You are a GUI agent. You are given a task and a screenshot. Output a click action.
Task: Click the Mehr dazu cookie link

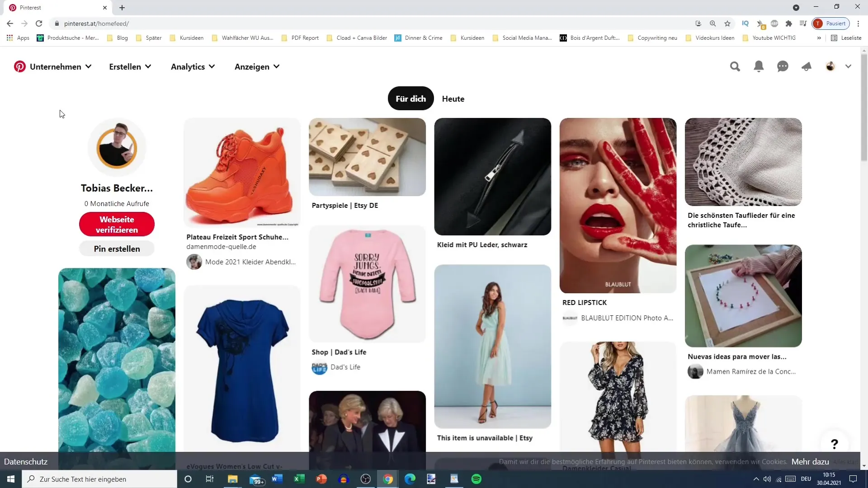coord(810,462)
